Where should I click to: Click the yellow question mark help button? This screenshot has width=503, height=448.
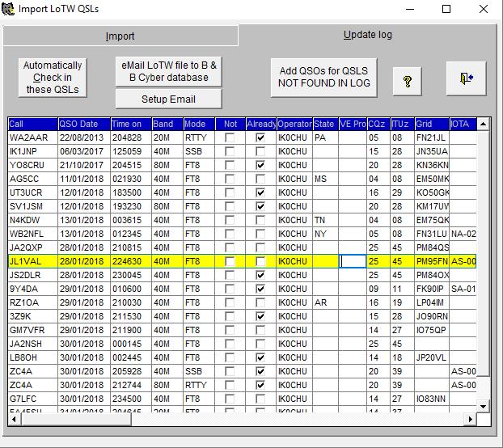407,82
